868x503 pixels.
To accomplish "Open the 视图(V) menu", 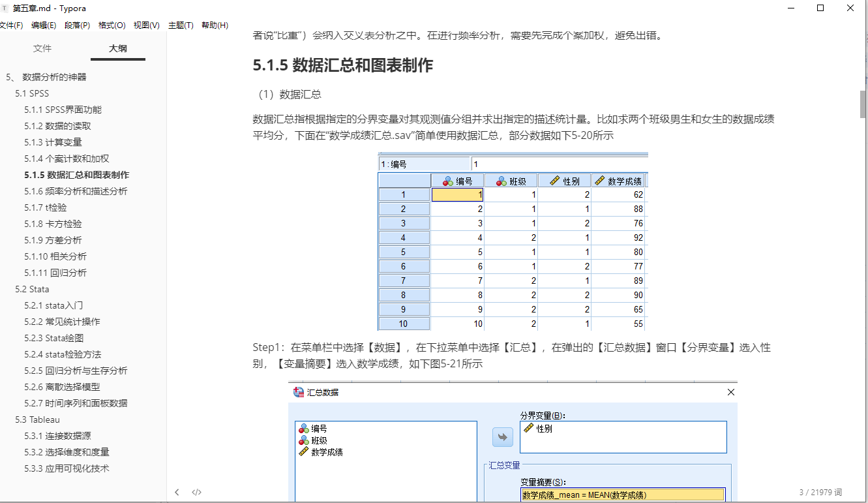I will pos(147,25).
